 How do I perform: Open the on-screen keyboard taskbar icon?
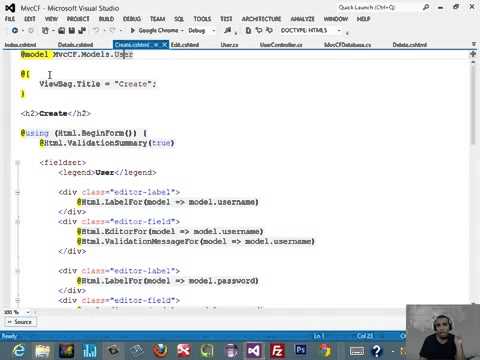[x=357, y=351]
